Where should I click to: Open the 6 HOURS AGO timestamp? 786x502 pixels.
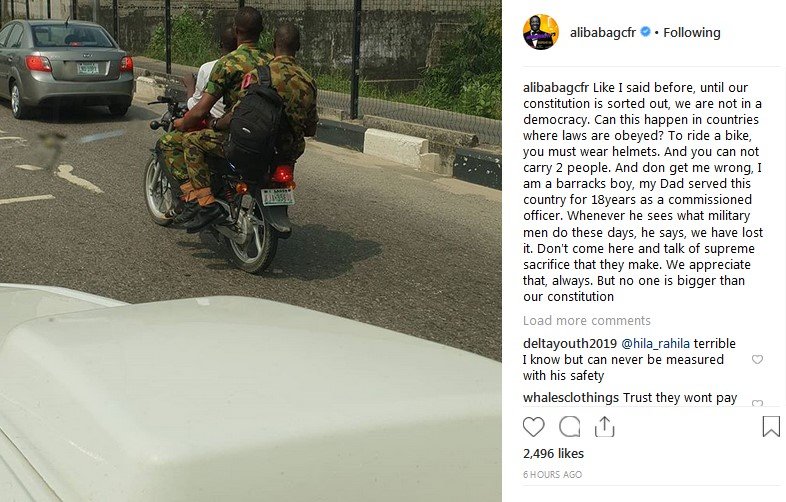pyautogui.click(x=552, y=474)
